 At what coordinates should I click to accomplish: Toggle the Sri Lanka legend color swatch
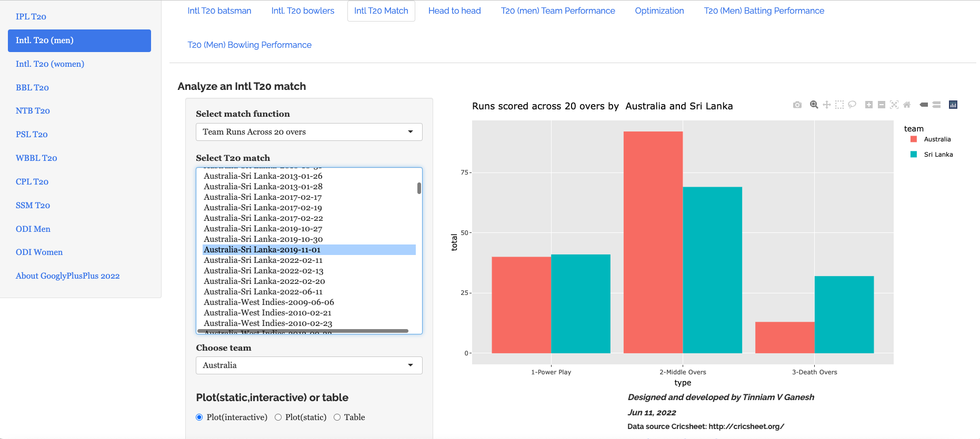click(x=914, y=155)
